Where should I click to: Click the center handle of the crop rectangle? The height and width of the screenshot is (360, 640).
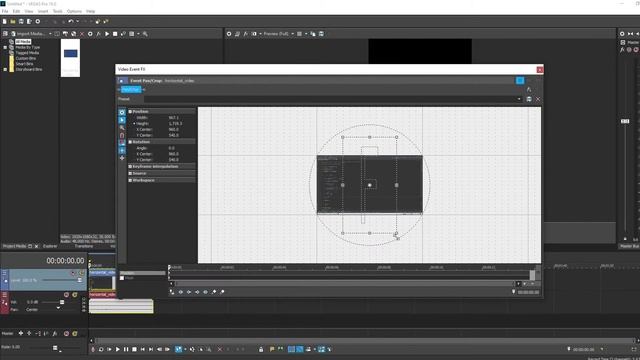369,185
